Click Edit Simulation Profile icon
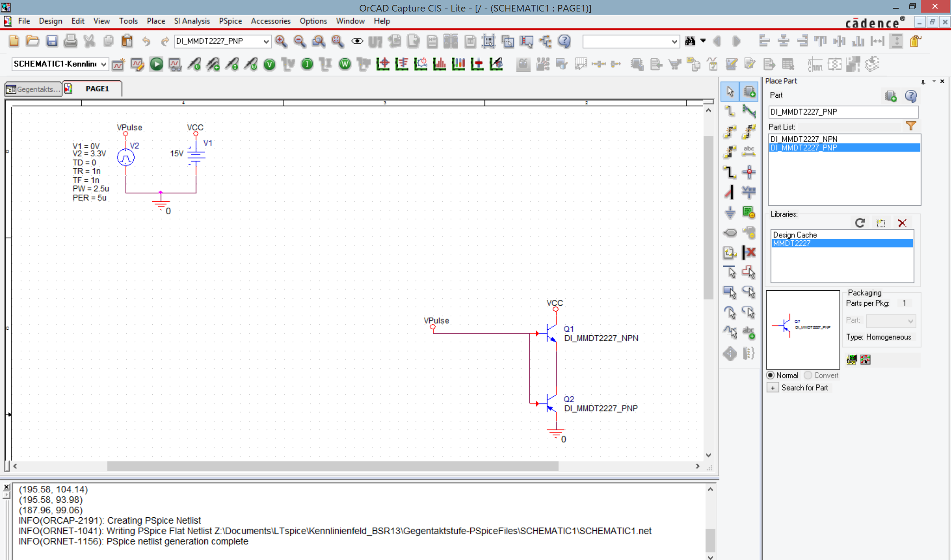 pos(137,65)
